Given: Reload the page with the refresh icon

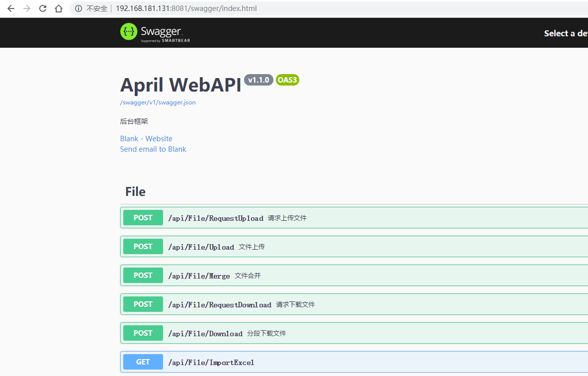Looking at the screenshot, I should pyautogui.click(x=43, y=8).
